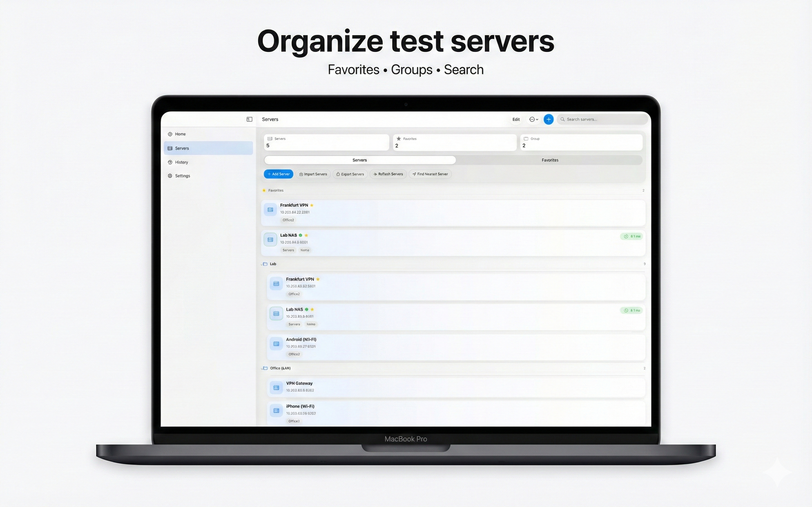Toggle the star on Lab NAS
Screen dimensions: 812x507
point(306,235)
